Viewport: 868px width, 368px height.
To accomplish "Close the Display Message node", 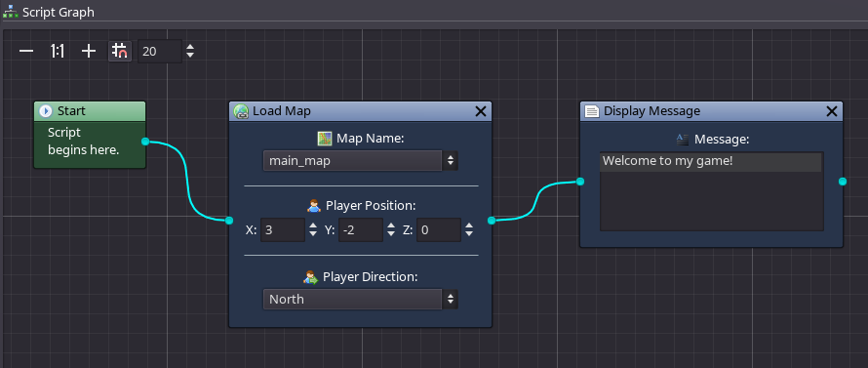I will click(832, 111).
